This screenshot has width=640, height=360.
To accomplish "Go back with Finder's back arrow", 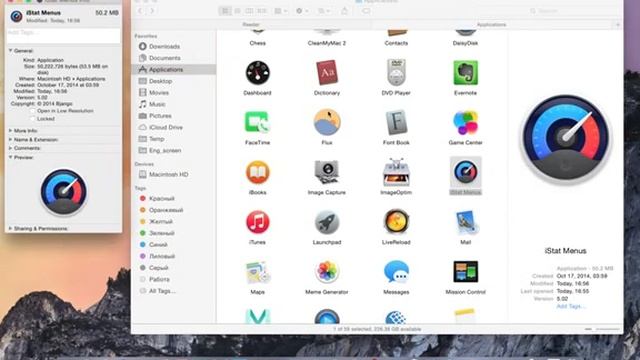I will [140, 11].
